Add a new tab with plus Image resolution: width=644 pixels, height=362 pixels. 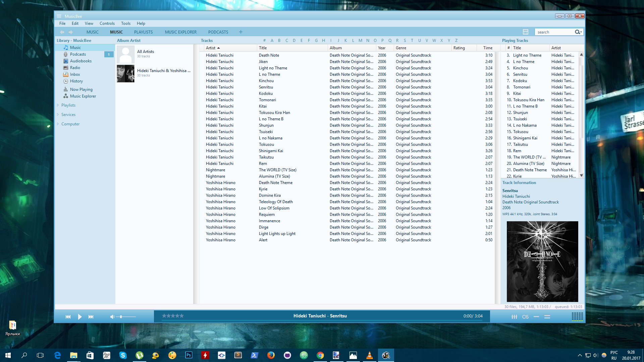click(x=241, y=32)
